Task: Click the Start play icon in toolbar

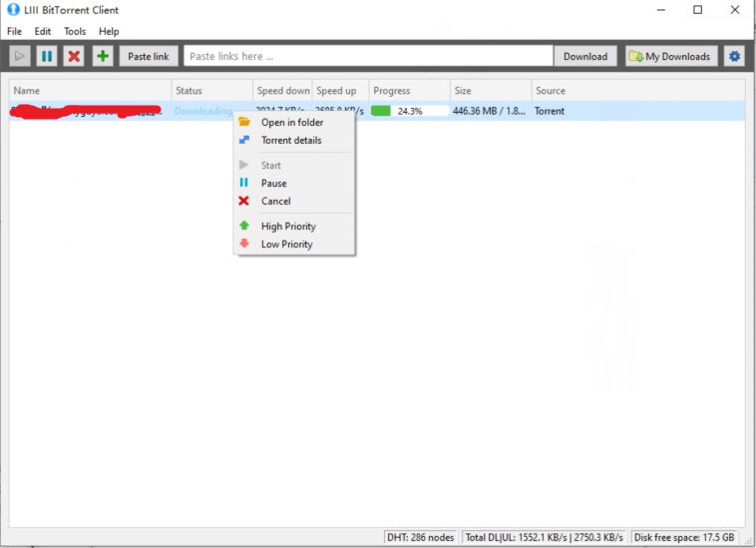Action: coord(20,57)
